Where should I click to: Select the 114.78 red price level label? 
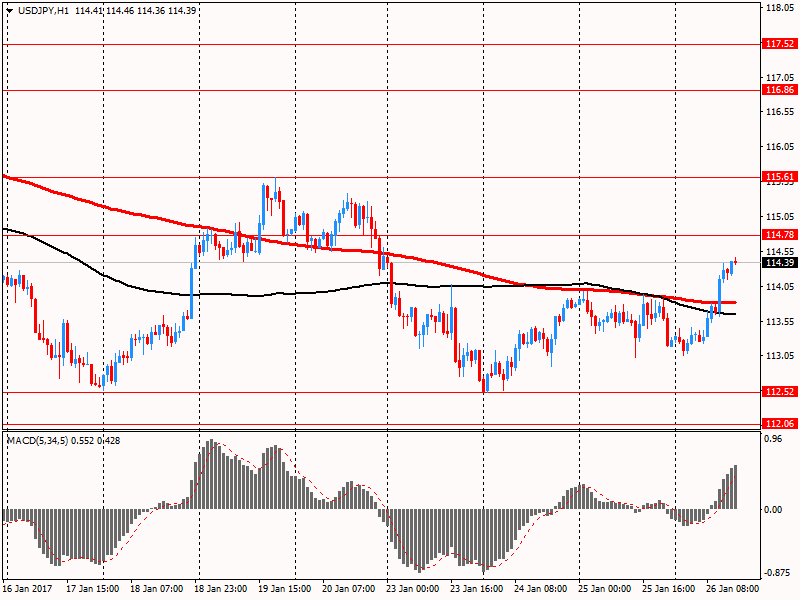(780, 235)
